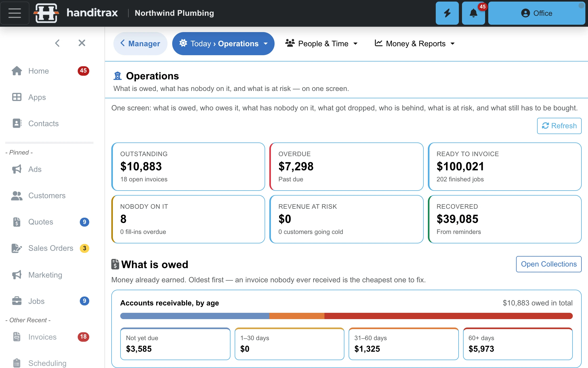Screen dimensions: 588x368
Task: Click the Operations heading icon
Action: (x=117, y=76)
